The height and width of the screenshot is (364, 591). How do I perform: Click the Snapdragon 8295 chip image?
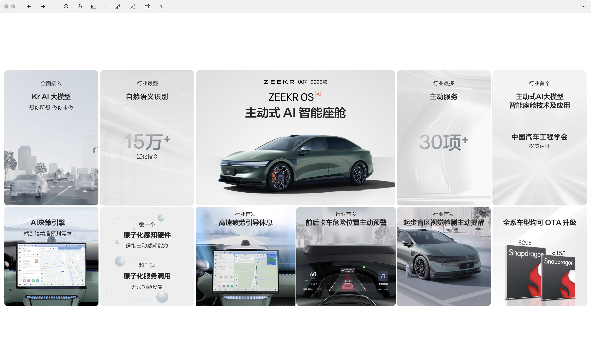click(524, 272)
